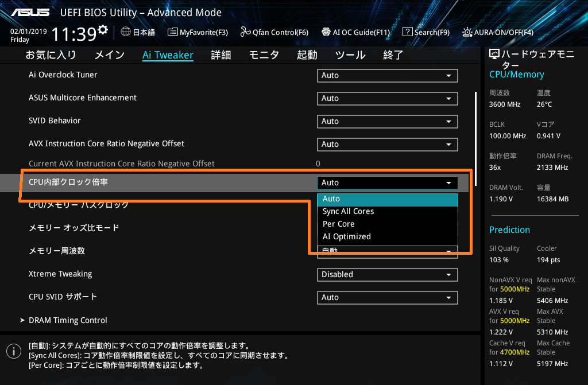Open MyFavorite list icon
The image size is (588, 385).
pyautogui.click(x=172, y=32)
